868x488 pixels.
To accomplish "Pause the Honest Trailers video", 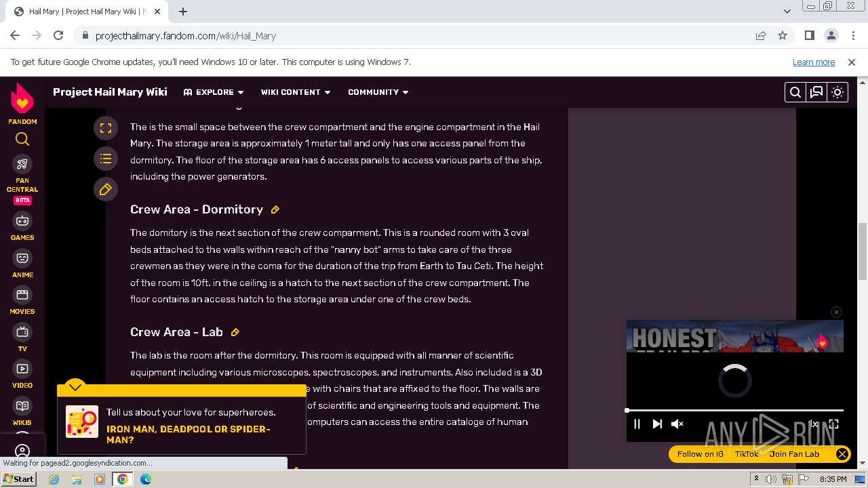I will [637, 424].
